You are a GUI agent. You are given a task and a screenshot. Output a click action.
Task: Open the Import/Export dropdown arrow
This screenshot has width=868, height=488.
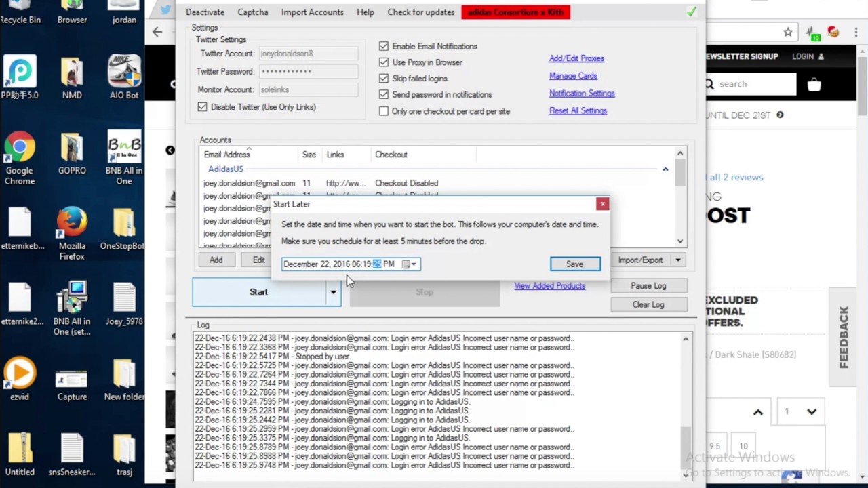tap(677, 260)
